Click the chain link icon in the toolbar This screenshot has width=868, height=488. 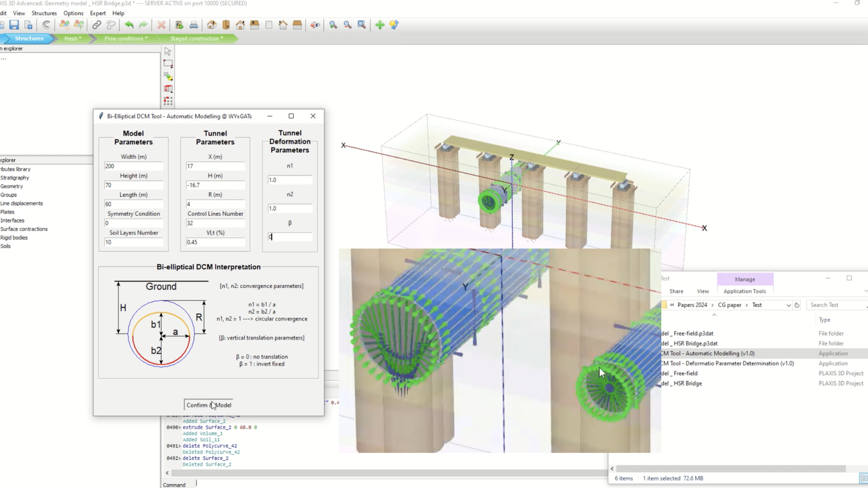[x=97, y=25]
